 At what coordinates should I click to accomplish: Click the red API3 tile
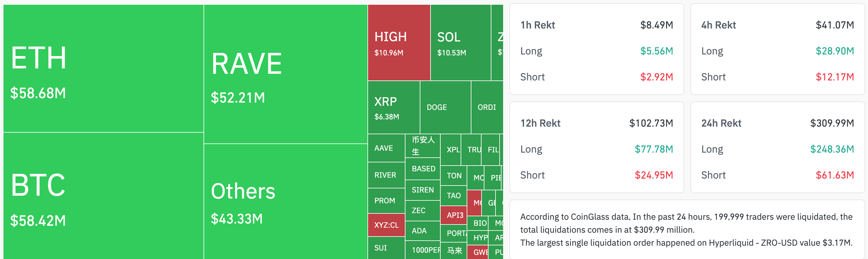(454, 215)
